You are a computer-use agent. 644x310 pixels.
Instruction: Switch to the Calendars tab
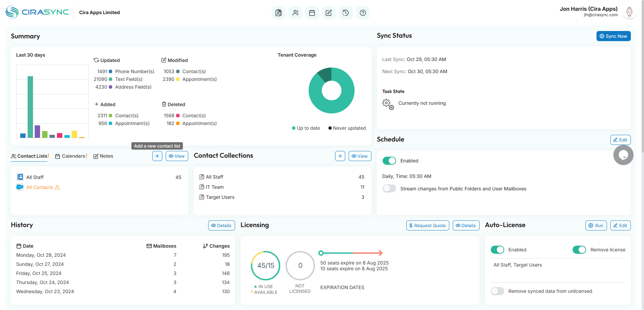pyautogui.click(x=71, y=156)
